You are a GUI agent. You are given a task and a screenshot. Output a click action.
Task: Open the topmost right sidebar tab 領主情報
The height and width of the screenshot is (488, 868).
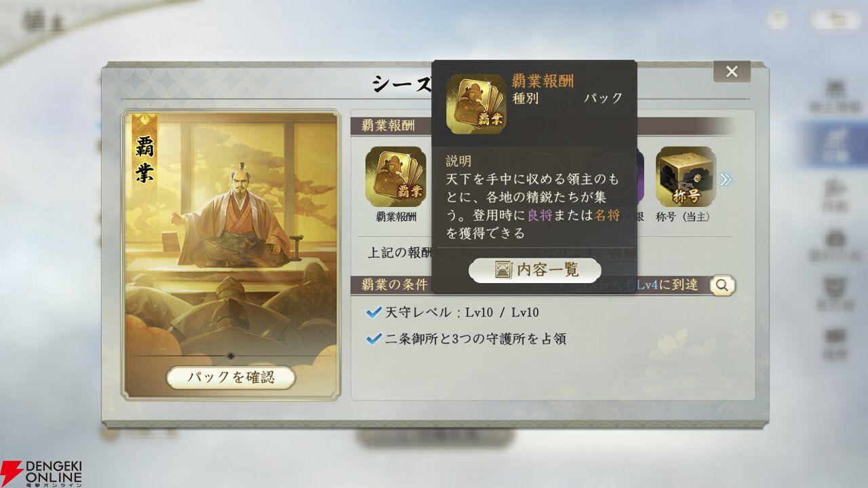coord(834,96)
